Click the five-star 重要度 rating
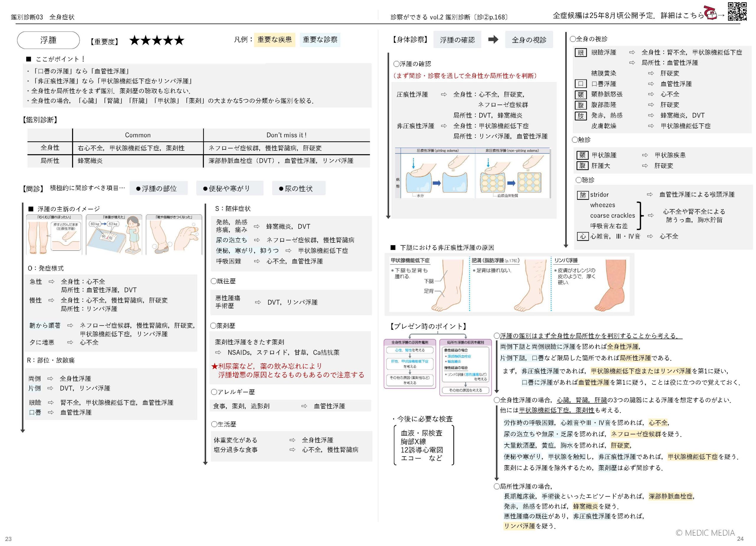 (x=157, y=41)
